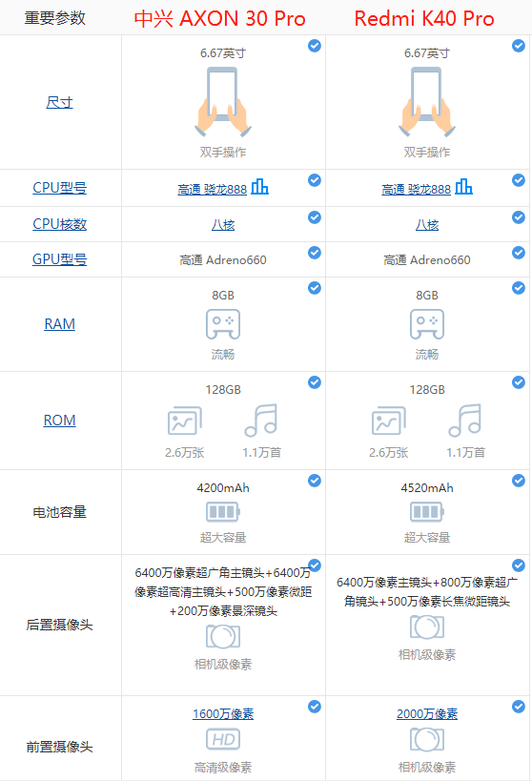Toggle the AXON GPU型号 row checkmark
The width and height of the screenshot is (532, 781).
(x=315, y=253)
